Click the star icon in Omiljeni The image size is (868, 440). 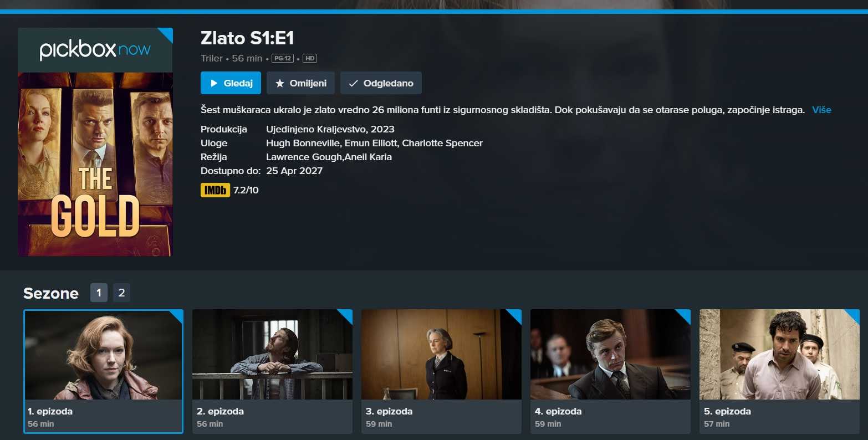(x=280, y=83)
